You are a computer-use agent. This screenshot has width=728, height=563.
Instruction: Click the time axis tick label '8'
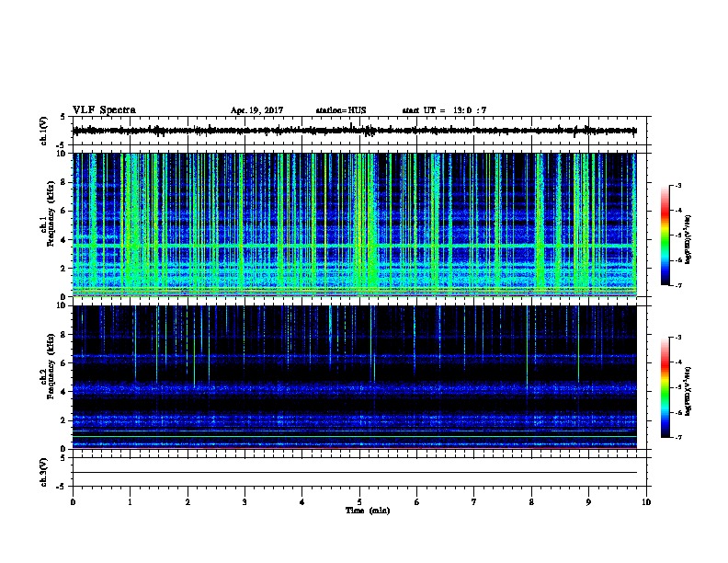[x=531, y=501]
